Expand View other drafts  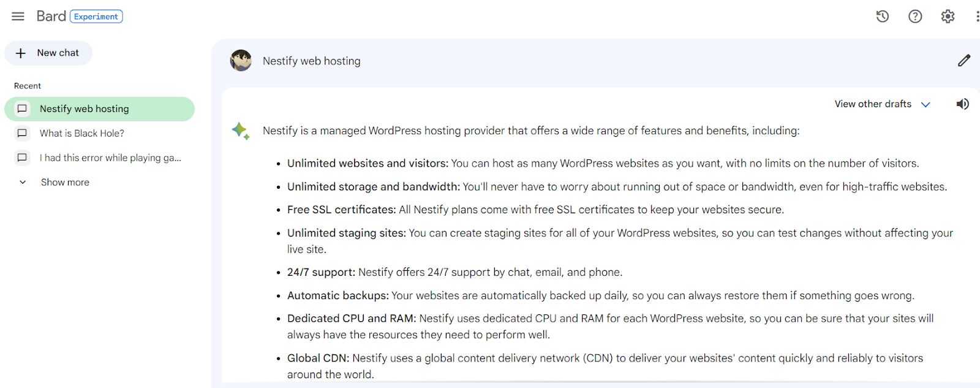[882, 104]
